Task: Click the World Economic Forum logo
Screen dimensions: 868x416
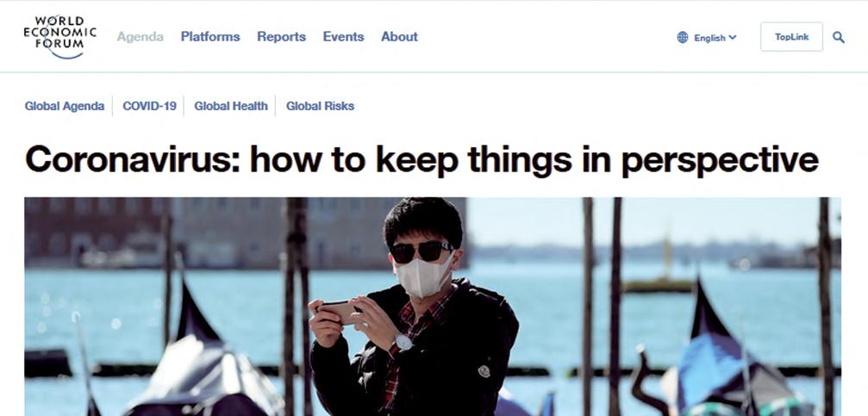Action: (x=59, y=36)
